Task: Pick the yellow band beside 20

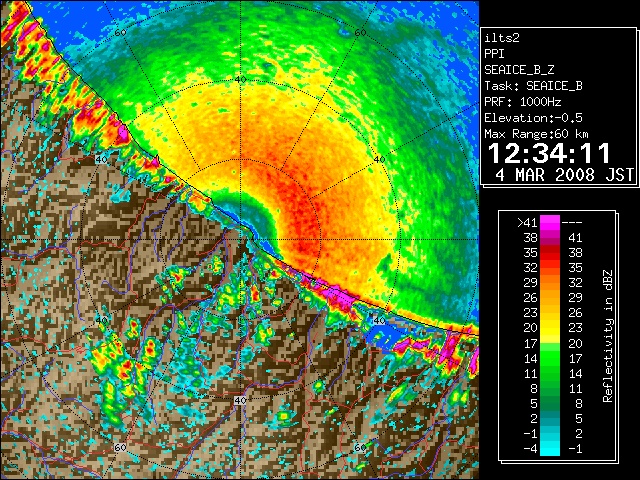Action: tap(550, 328)
